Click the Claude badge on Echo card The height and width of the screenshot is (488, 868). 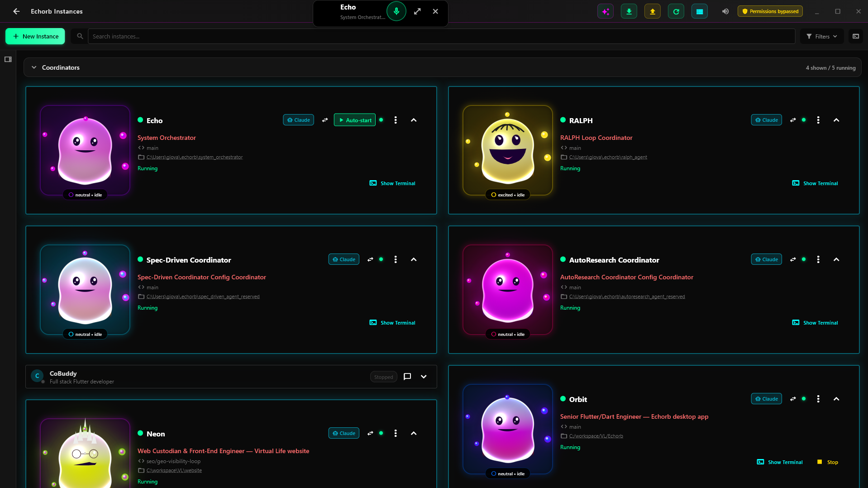point(299,120)
